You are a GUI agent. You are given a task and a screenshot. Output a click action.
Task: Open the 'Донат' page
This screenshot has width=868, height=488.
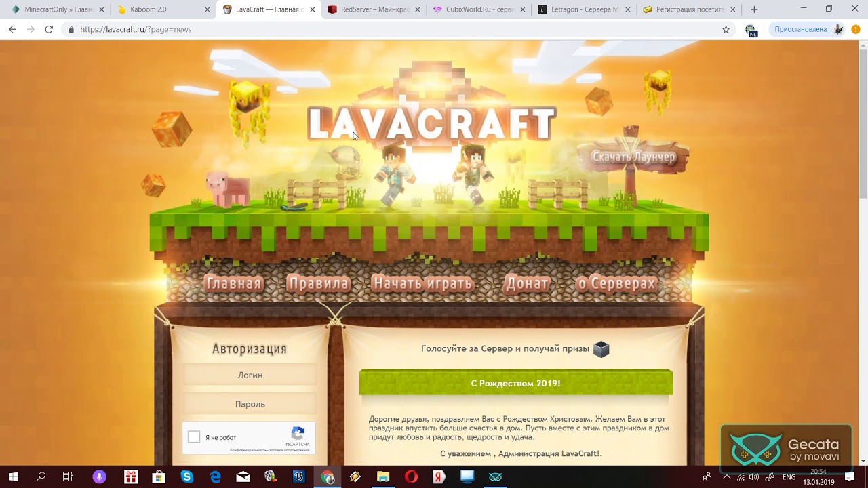pos(528,283)
